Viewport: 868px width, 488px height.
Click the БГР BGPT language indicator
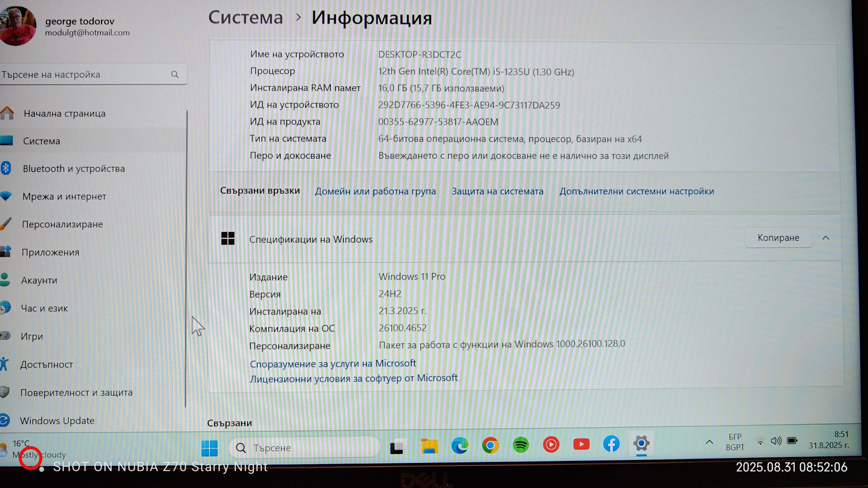pos(735,442)
